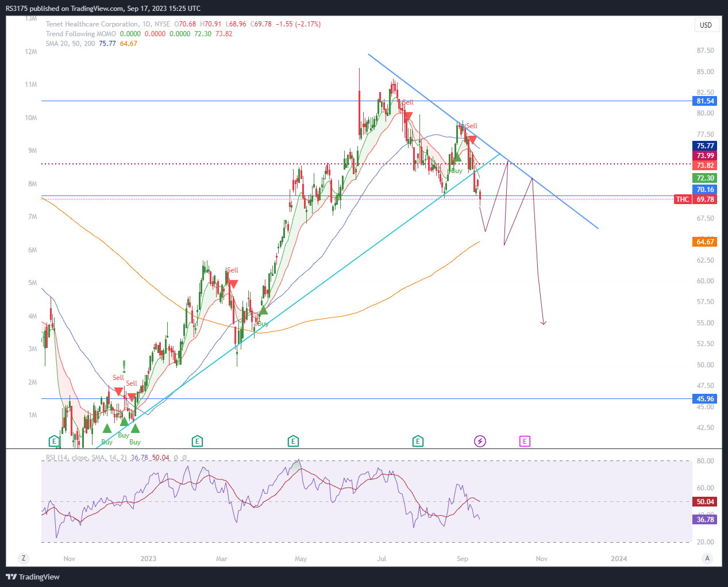This screenshot has width=728, height=587.
Task: Click the RSI (14, close, SMA) legend
Action: tap(86, 458)
